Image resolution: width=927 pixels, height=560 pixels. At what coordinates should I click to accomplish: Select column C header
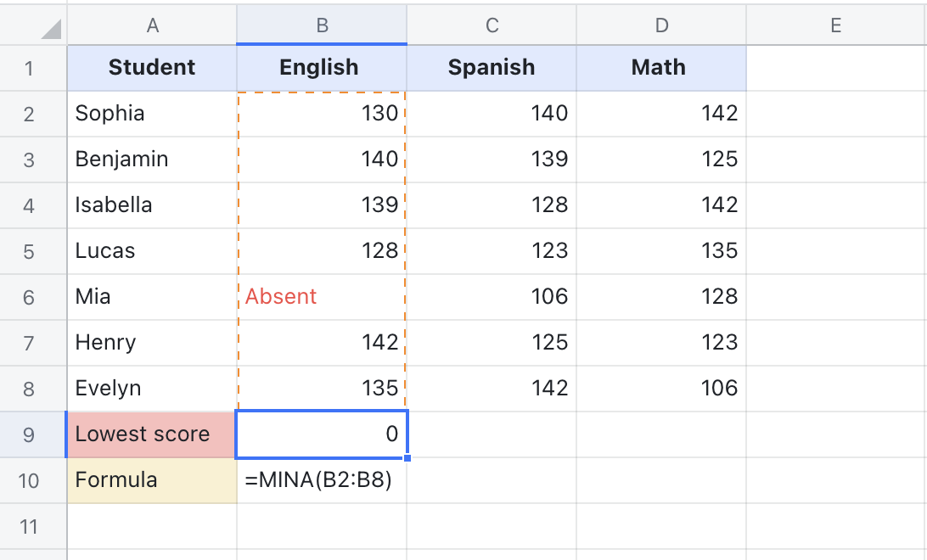pos(492,25)
